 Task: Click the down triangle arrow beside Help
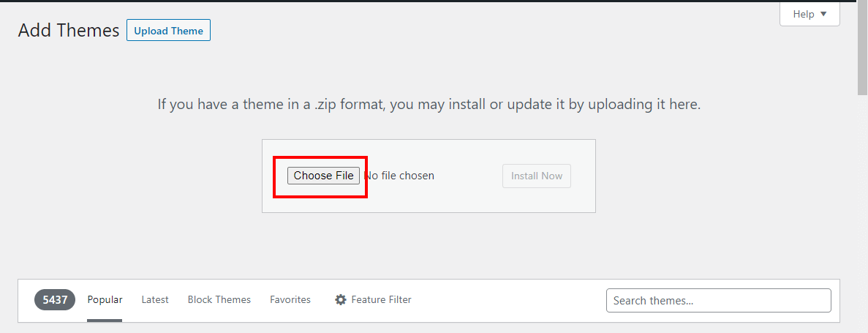(x=823, y=14)
